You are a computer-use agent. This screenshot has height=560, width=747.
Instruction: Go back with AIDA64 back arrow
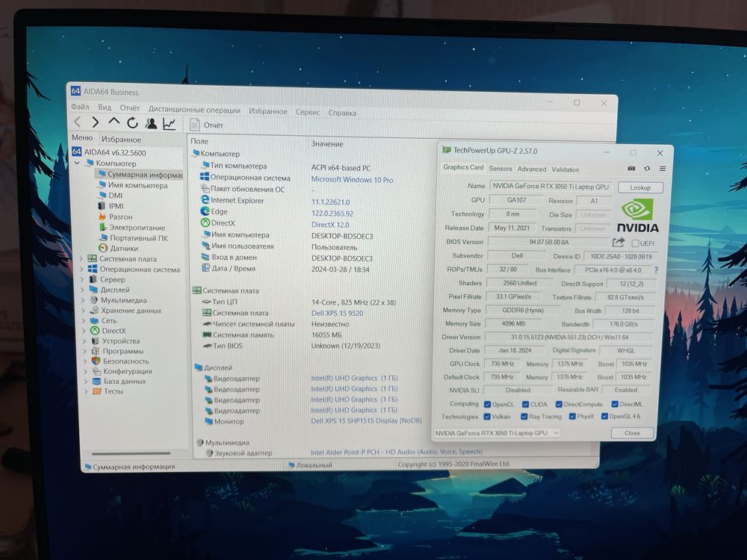coord(78,122)
